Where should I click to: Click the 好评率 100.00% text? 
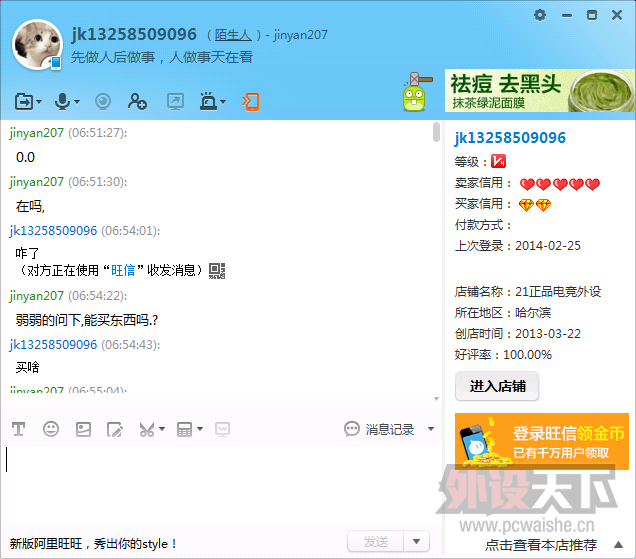point(503,355)
